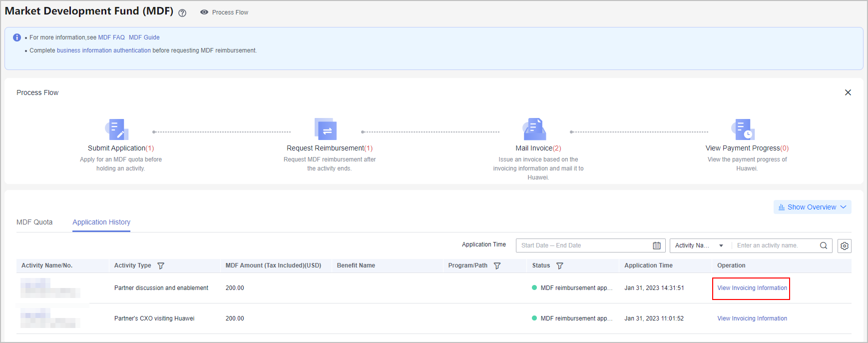The height and width of the screenshot is (343, 868).
Task: Expand the Show Overview dropdown
Action: (x=812, y=207)
